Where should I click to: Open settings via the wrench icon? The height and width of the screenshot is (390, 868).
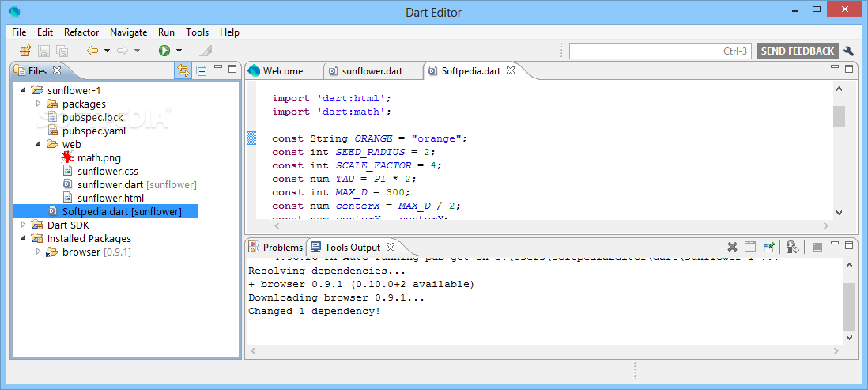click(x=848, y=51)
